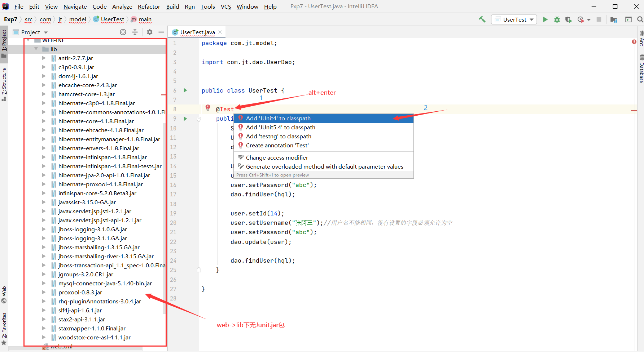Expand c3p0-0.9.1.jar node
Viewport: 644px width, 352px height.
44,67
